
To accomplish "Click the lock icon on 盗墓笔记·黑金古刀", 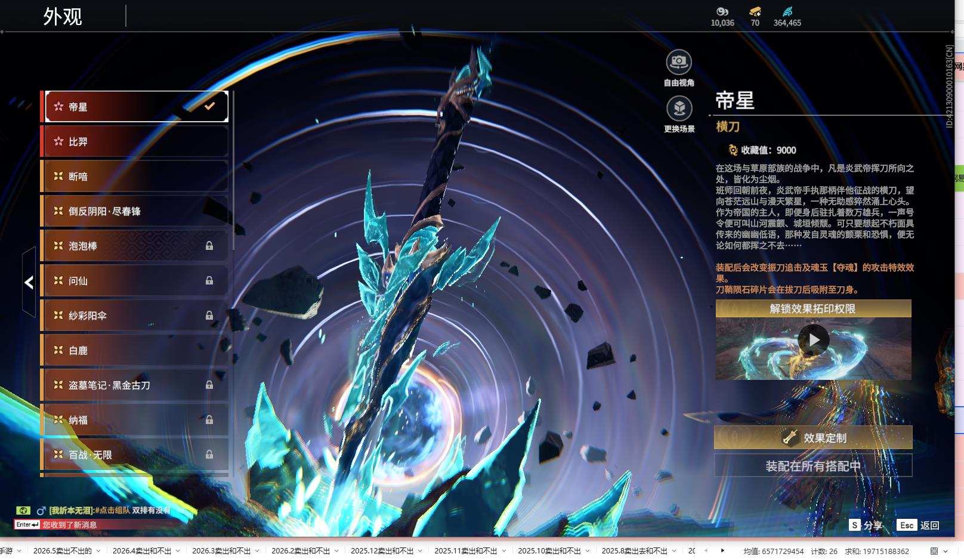I will coord(209,385).
